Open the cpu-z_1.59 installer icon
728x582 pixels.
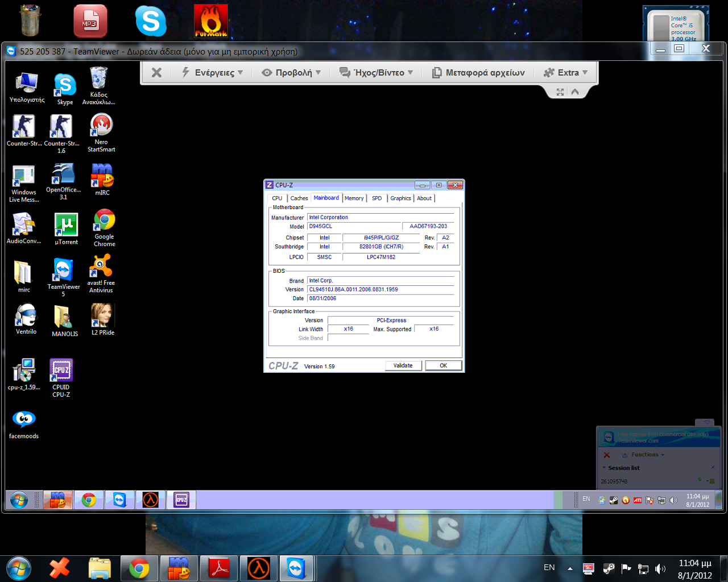[x=24, y=375]
